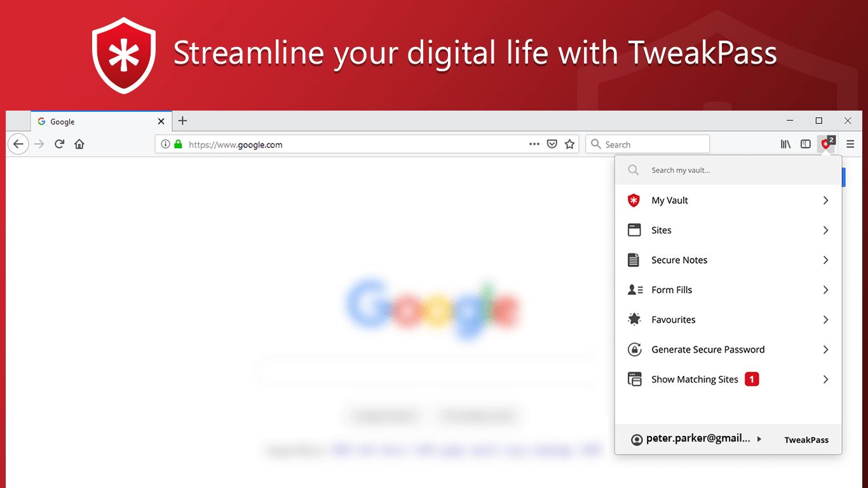
Task: Go to the browser Home page
Action: 79,144
